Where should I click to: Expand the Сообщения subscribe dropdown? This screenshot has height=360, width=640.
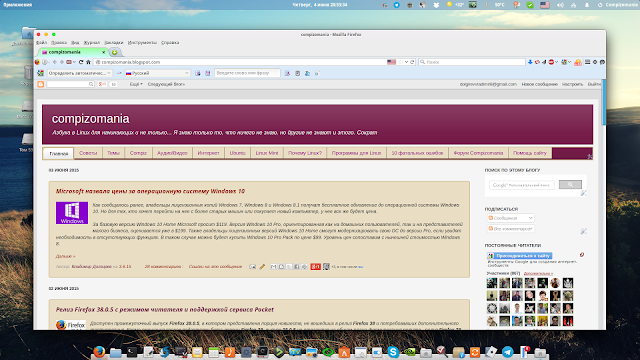[x=511, y=218]
